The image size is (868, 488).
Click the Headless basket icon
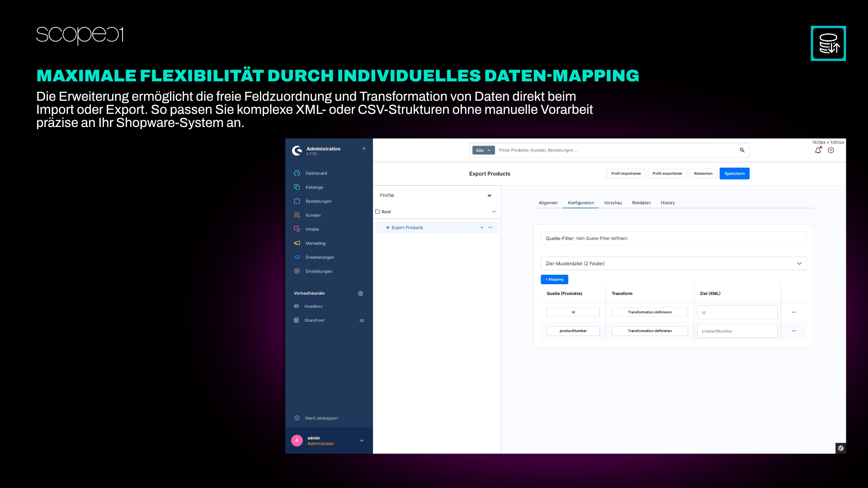[297, 306]
